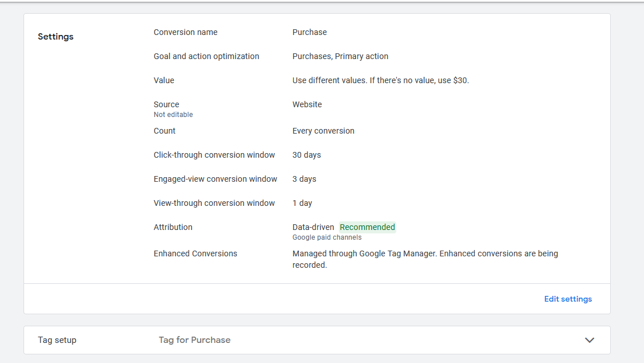
Task: Click the 'Attribution' row label
Action: click(173, 227)
